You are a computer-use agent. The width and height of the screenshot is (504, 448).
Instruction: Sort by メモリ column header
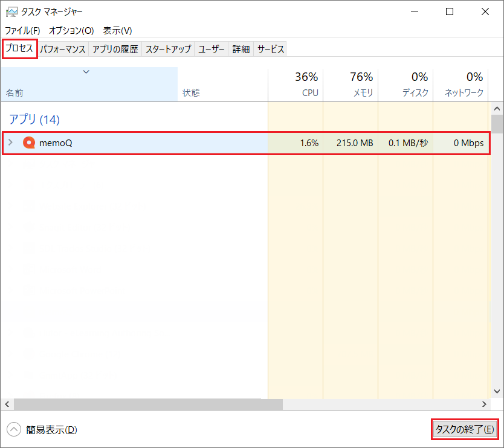(351, 85)
